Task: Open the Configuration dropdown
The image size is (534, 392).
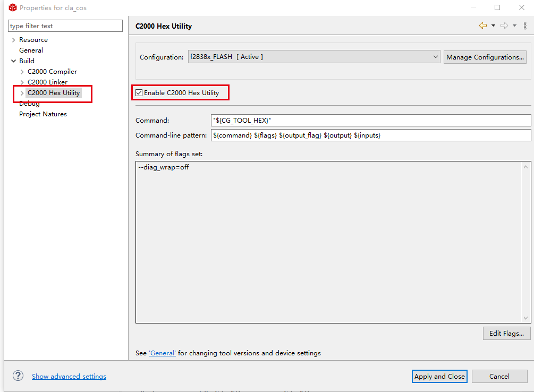Action: pos(314,57)
